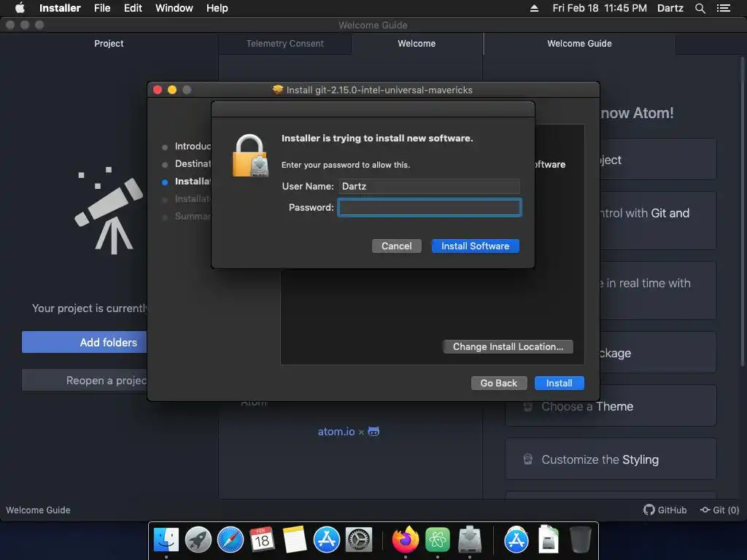Image resolution: width=747 pixels, height=560 pixels.
Task: Click the padlock icon in the password dialog
Action: [x=250, y=156]
